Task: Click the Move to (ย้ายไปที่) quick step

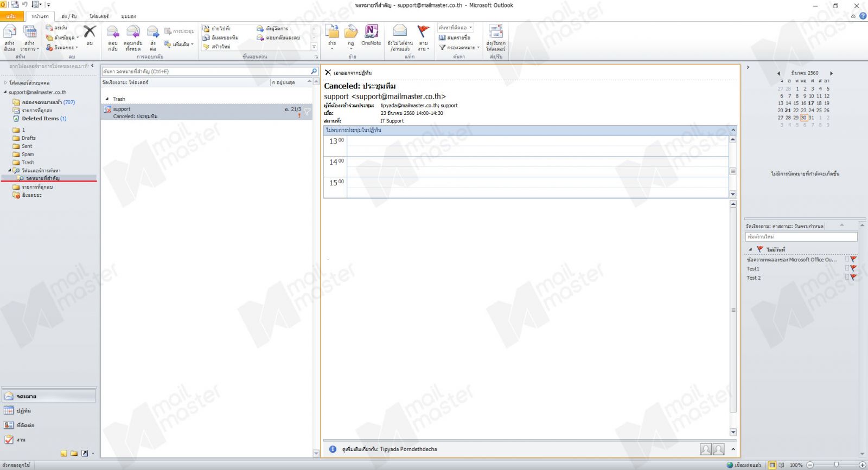Action: [217, 28]
